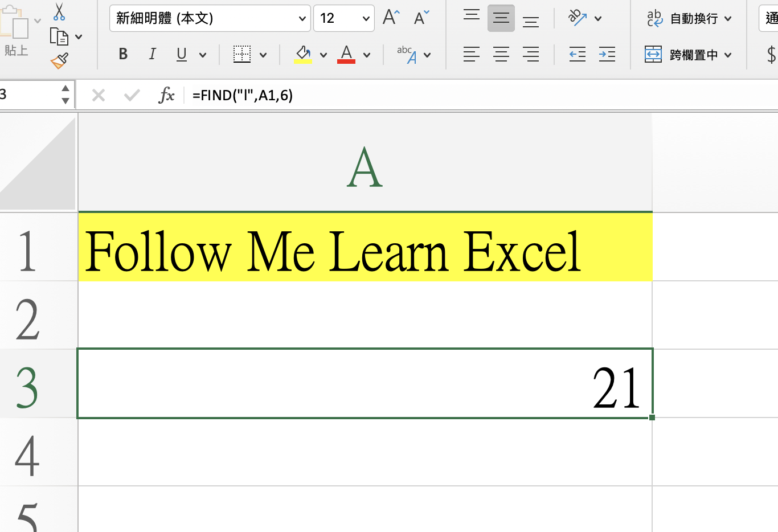The width and height of the screenshot is (778, 532).
Task: Open the Underline style dropdown arrow
Action: pyautogui.click(x=203, y=55)
